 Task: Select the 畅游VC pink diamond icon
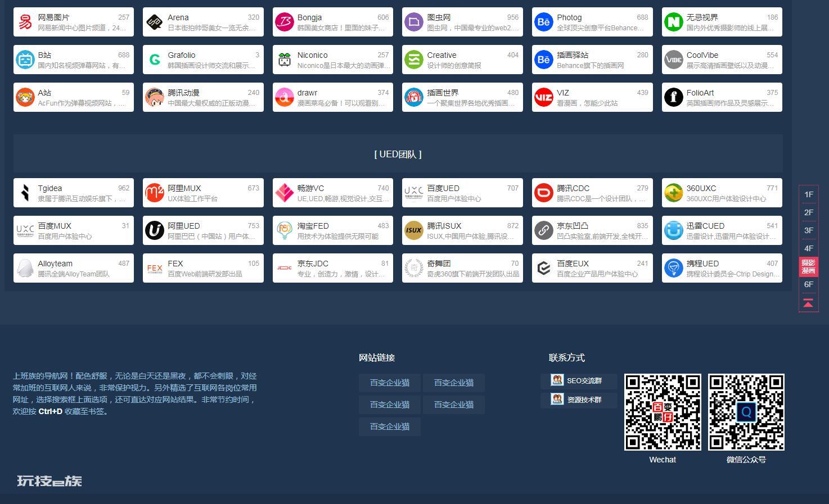click(285, 193)
